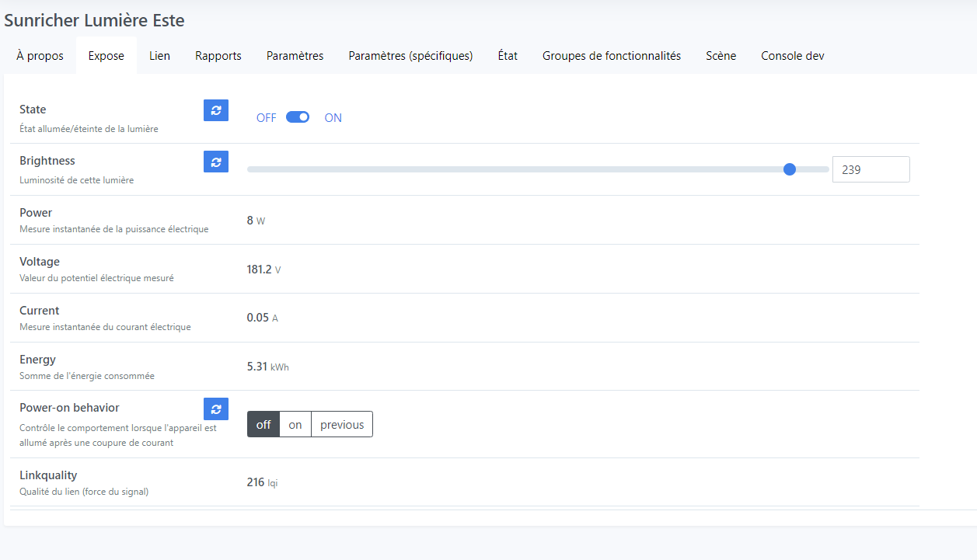Screen dimensions: 977x560
Task: Select power-on behavior 'on'
Action: pos(295,424)
